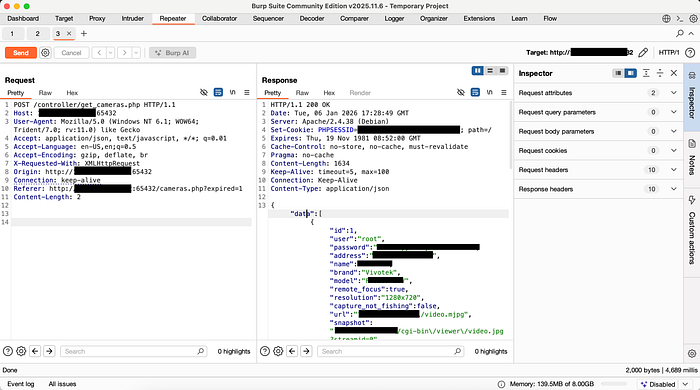The height and width of the screenshot is (390, 700).
Task: Switch Request view to Hex
Action: point(72,93)
